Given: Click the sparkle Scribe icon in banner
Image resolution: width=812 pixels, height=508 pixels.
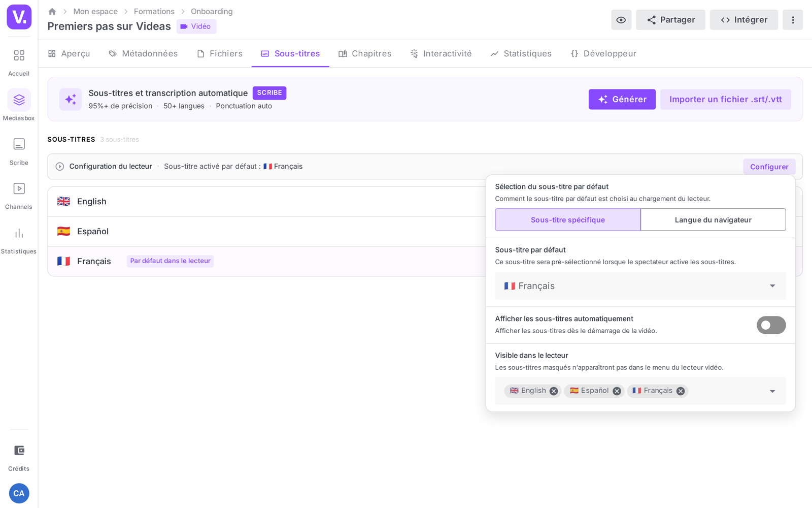Looking at the screenshot, I should click(x=71, y=99).
